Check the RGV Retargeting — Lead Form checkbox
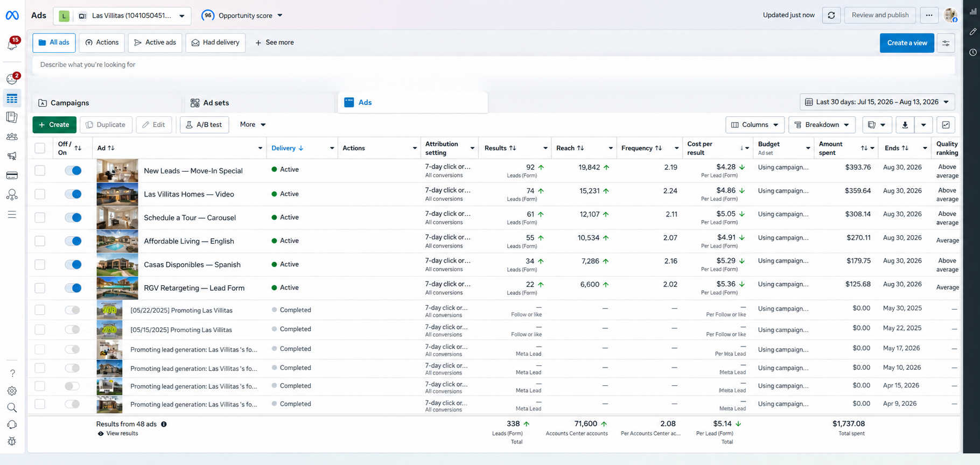 [x=40, y=288]
